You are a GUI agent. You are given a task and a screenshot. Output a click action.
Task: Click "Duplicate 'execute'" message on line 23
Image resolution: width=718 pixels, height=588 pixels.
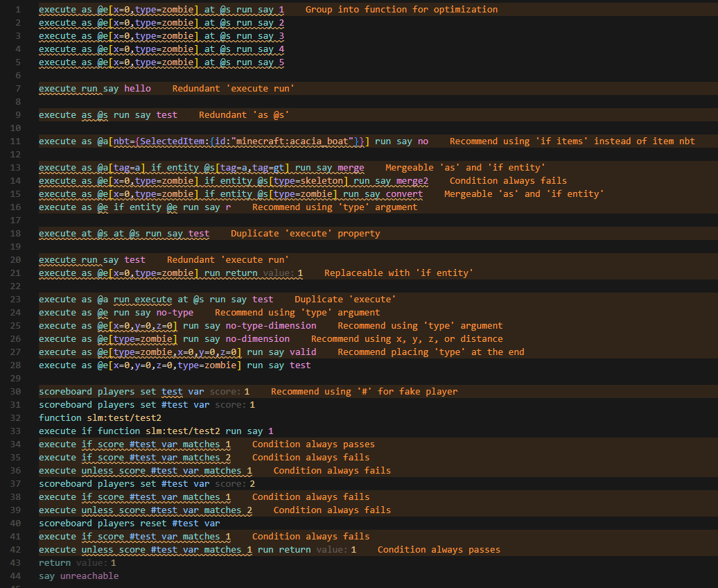345,300
